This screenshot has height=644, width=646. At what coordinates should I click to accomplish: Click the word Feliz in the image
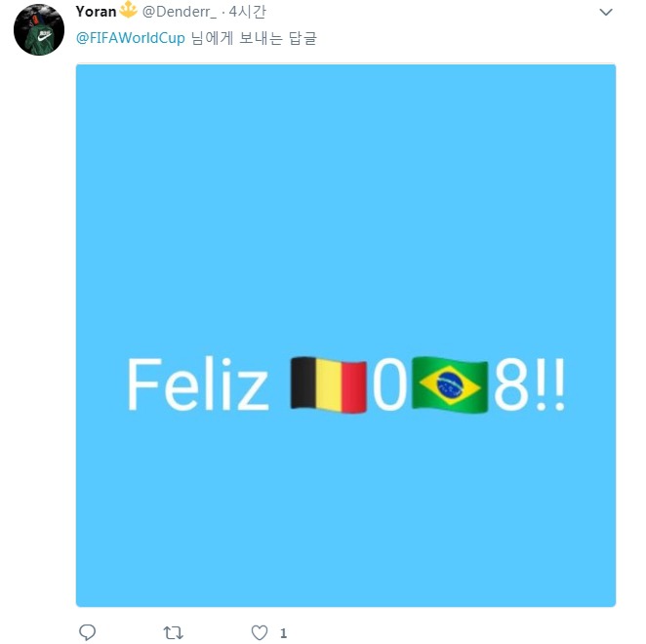tap(198, 384)
